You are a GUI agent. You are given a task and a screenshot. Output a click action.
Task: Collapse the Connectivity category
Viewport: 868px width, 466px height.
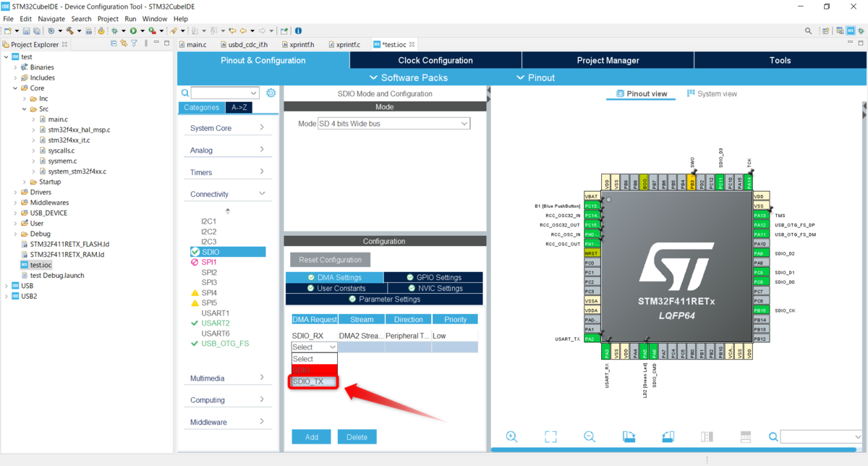[228, 194]
